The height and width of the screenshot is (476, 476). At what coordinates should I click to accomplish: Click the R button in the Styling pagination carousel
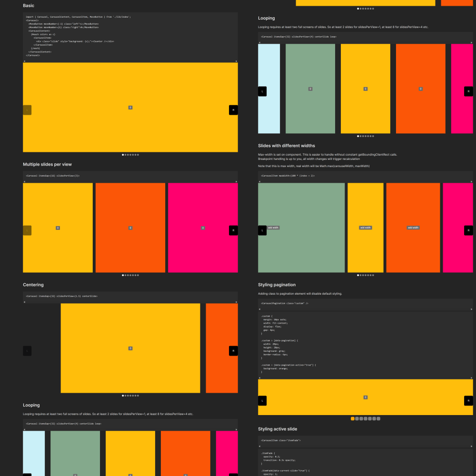pyautogui.click(x=468, y=401)
